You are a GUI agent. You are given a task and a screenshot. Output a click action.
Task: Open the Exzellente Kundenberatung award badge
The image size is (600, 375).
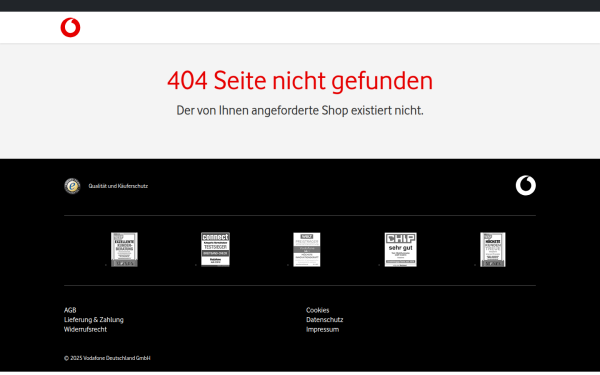(x=124, y=249)
